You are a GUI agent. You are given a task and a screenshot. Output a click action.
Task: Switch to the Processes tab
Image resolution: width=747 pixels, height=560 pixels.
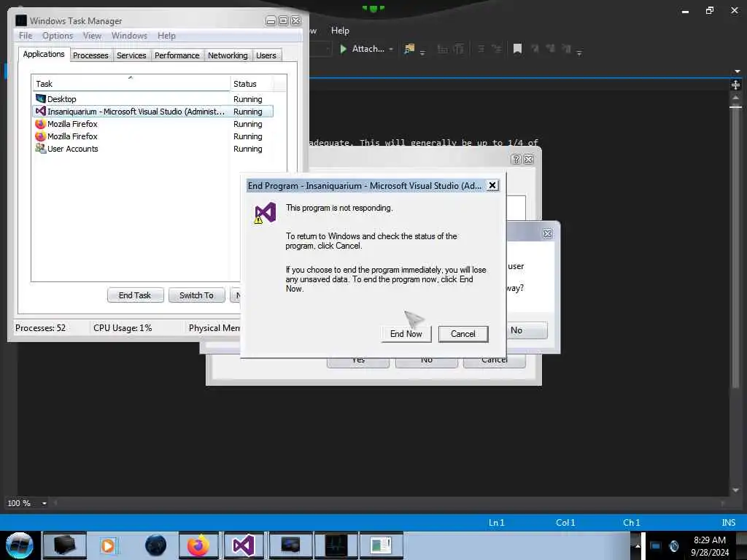90,55
